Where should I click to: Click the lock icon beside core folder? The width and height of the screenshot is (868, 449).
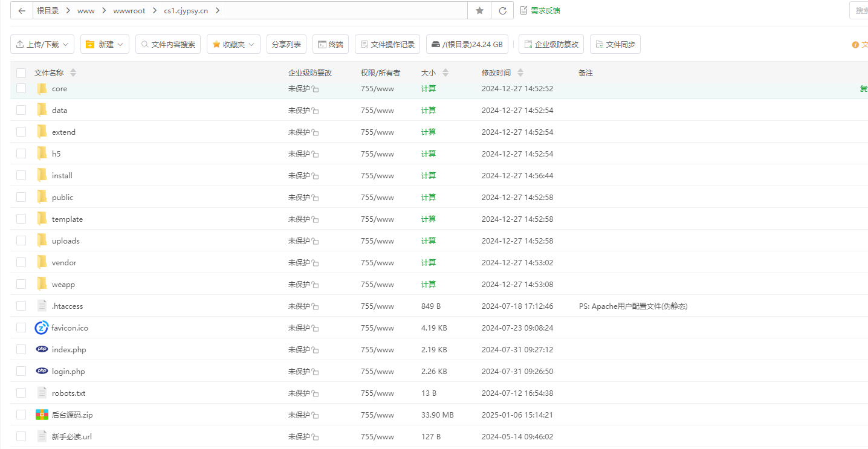[316, 89]
